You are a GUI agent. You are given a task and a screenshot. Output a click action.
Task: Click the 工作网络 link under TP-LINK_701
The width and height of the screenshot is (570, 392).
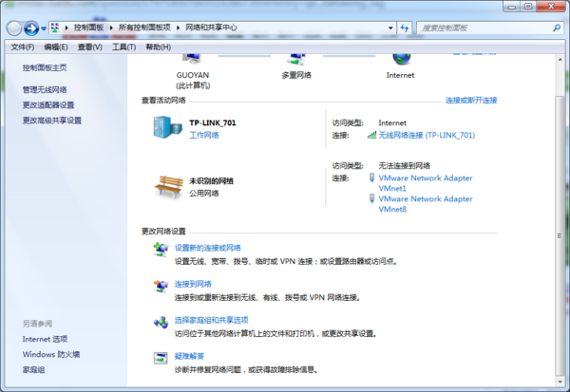coord(203,136)
